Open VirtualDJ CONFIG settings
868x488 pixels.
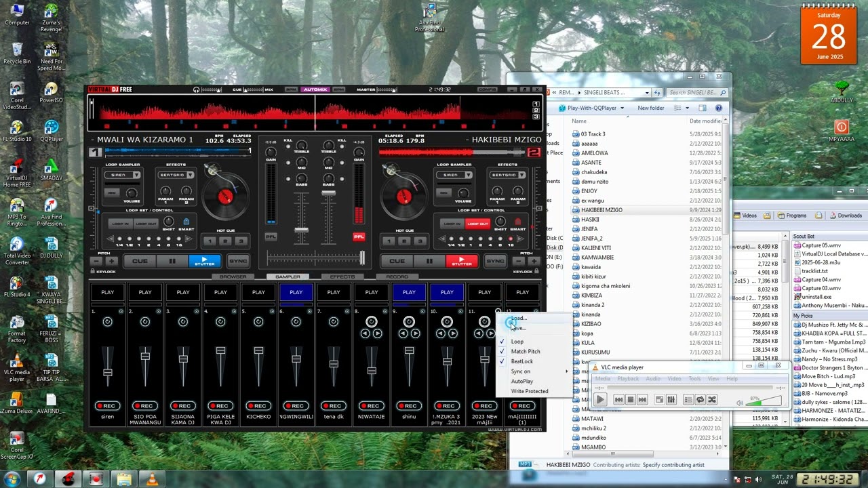point(487,89)
